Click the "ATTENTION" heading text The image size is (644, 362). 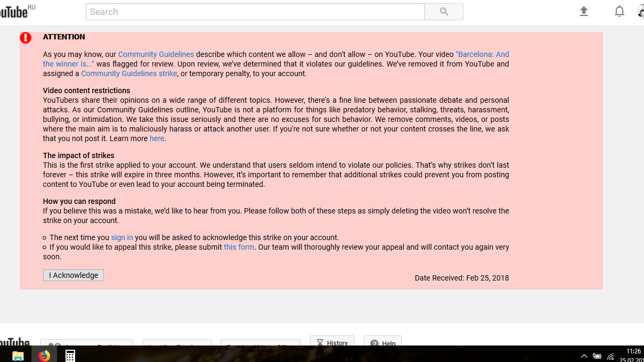pos(64,37)
